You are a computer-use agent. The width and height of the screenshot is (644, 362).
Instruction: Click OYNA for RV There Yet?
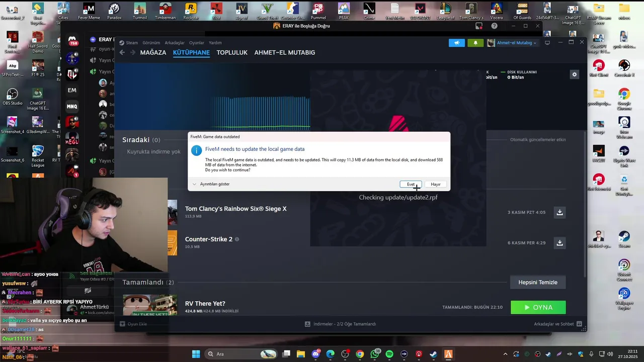(x=538, y=307)
